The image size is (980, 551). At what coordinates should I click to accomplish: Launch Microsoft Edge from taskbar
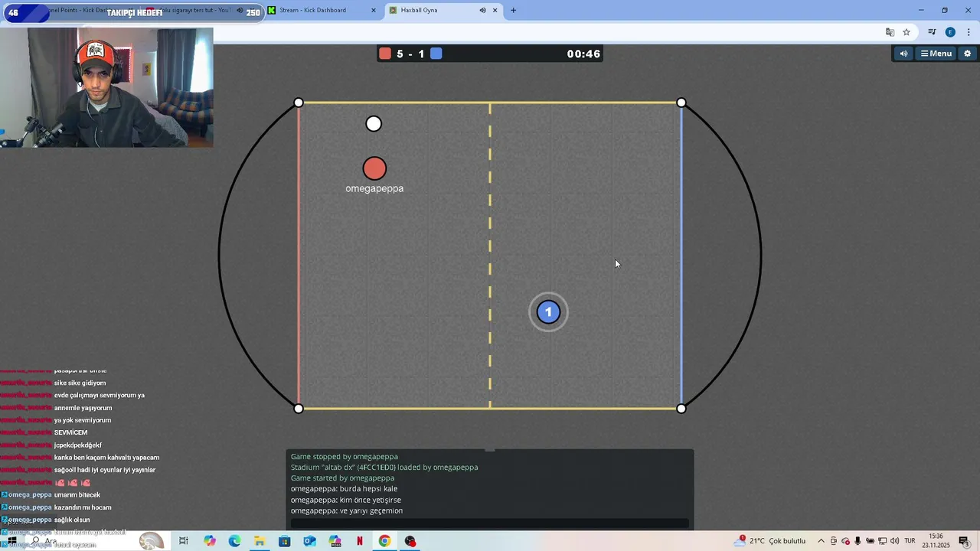(234, 541)
